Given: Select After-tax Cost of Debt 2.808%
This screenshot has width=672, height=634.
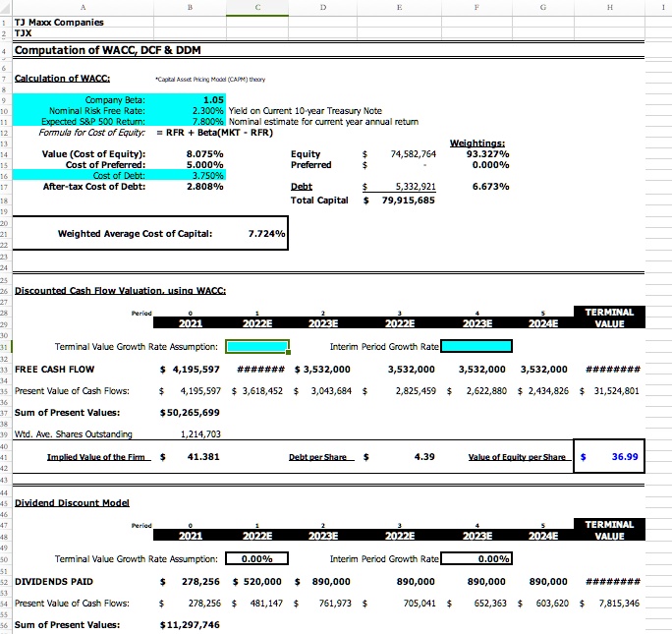Looking at the screenshot, I should click(205, 187).
